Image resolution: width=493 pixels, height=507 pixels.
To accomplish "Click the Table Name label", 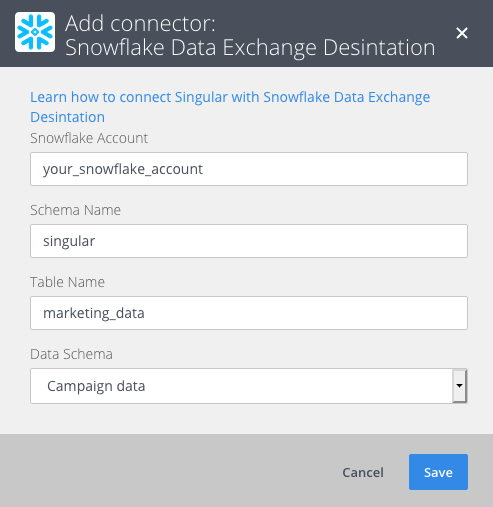I will 67,282.
